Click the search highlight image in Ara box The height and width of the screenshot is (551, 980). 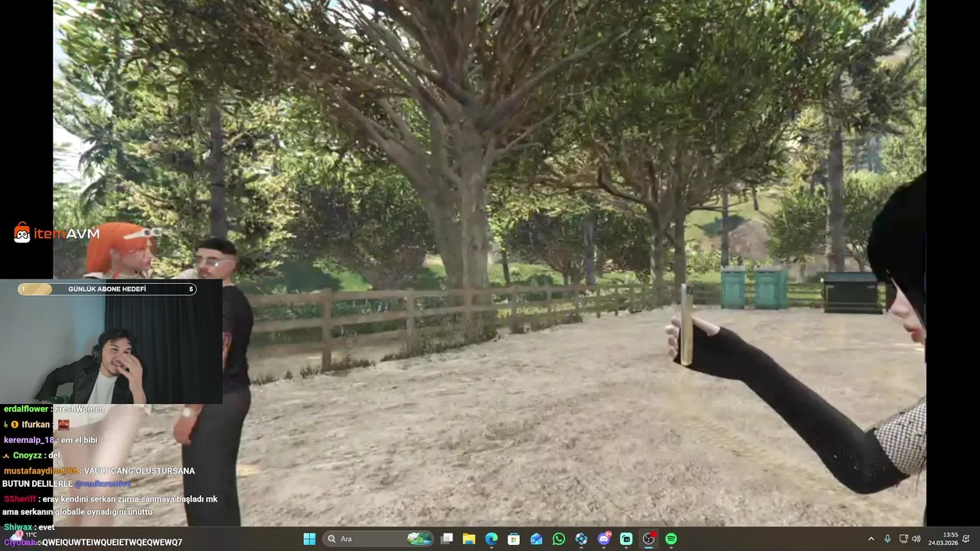tap(420, 539)
